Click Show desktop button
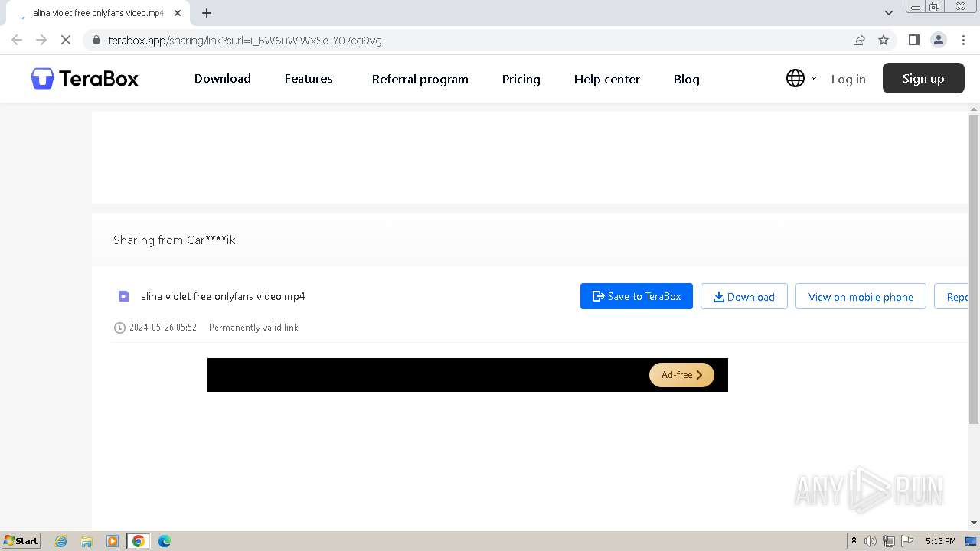Image resolution: width=980 pixels, height=551 pixels. 971,541
